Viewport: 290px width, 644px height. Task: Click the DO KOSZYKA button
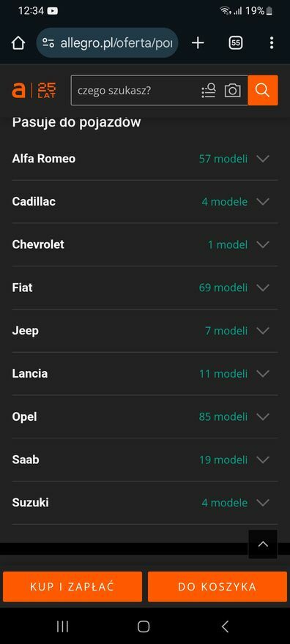click(218, 586)
